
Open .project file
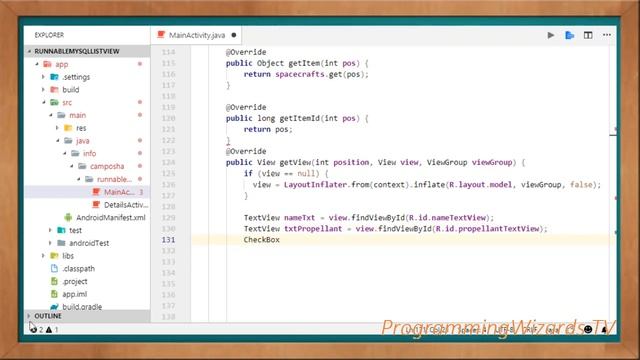point(75,281)
